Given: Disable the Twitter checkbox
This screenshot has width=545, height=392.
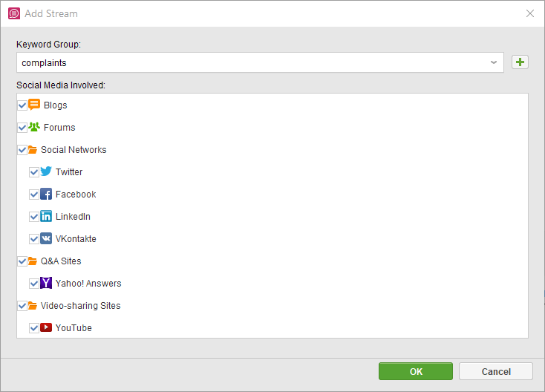Looking at the screenshot, I should pyautogui.click(x=34, y=172).
